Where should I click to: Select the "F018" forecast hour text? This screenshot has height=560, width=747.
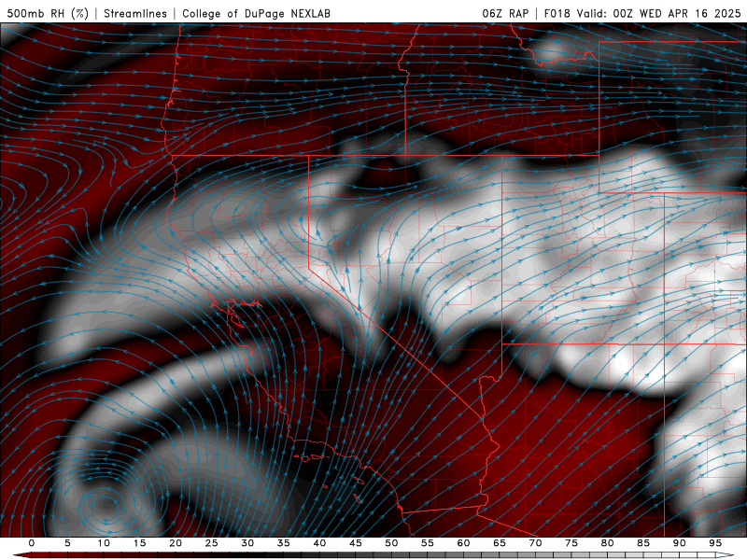(557, 13)
